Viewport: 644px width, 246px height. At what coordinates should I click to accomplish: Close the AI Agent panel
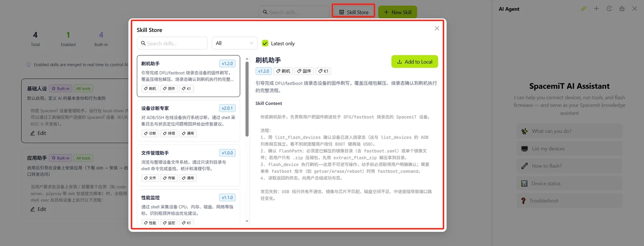[635, 8]
